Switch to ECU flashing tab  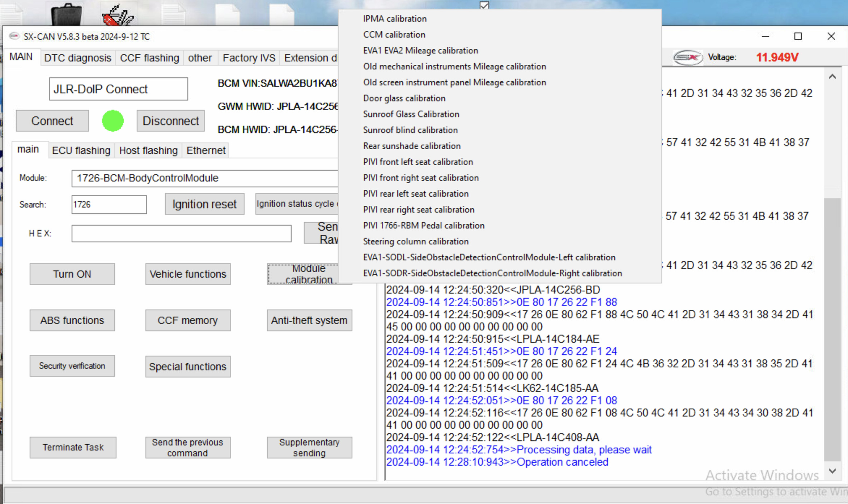pyautogui.click(x=81, y=150)
